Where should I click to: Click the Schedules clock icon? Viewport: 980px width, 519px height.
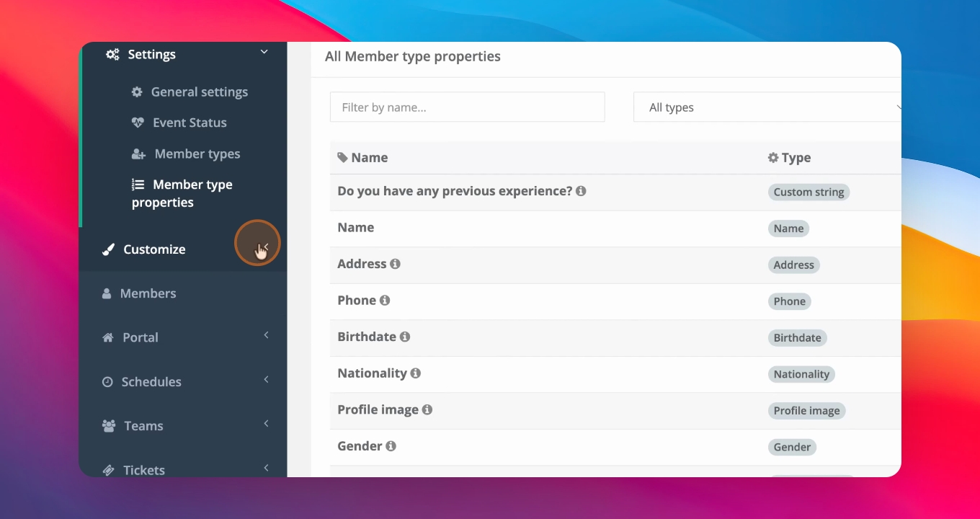(107, 382)
